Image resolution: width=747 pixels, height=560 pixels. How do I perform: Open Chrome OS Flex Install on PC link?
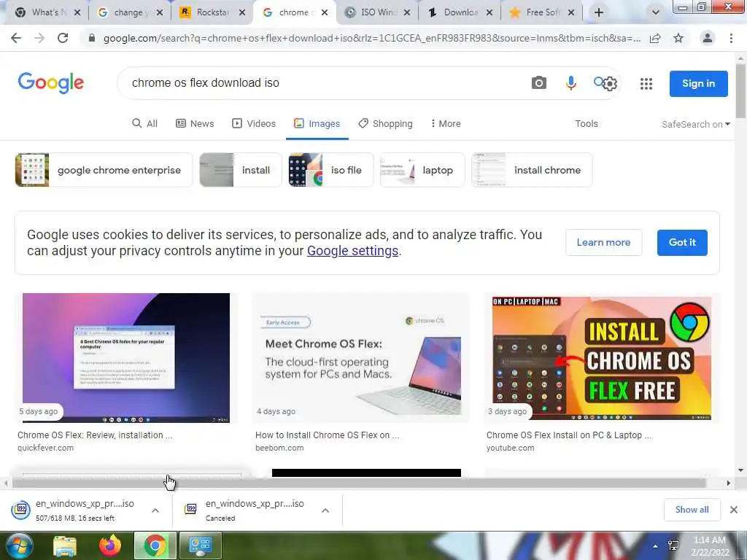569,435
